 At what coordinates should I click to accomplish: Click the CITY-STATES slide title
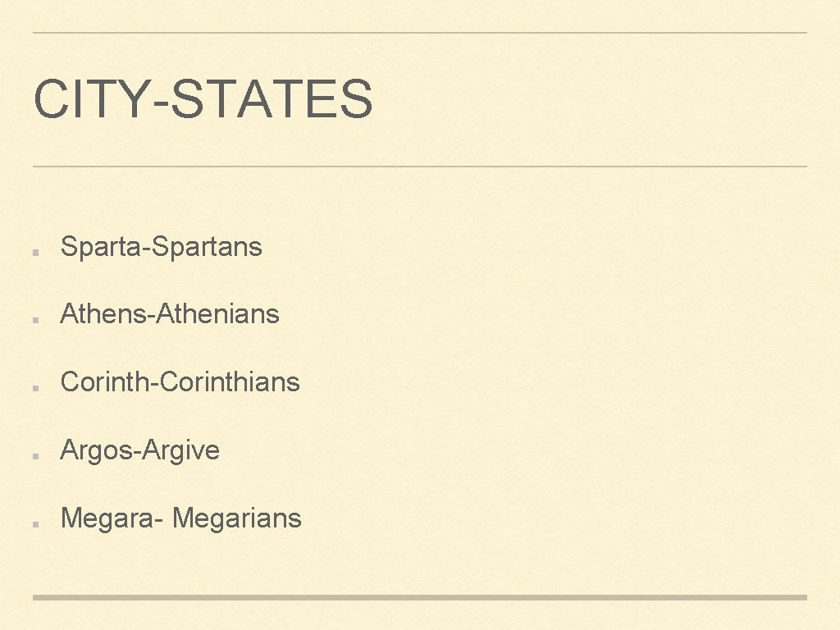(203, 98)
